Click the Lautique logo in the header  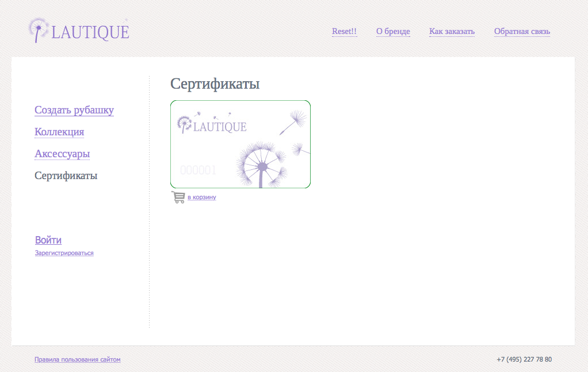[79, 31]
